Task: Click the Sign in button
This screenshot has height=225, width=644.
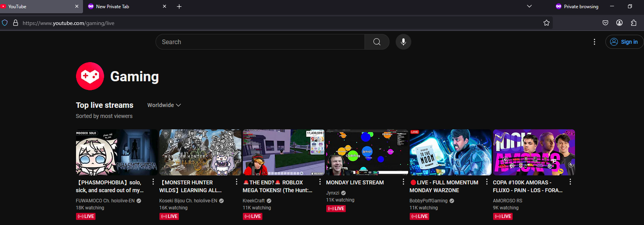Action: [x=624, y=42]
